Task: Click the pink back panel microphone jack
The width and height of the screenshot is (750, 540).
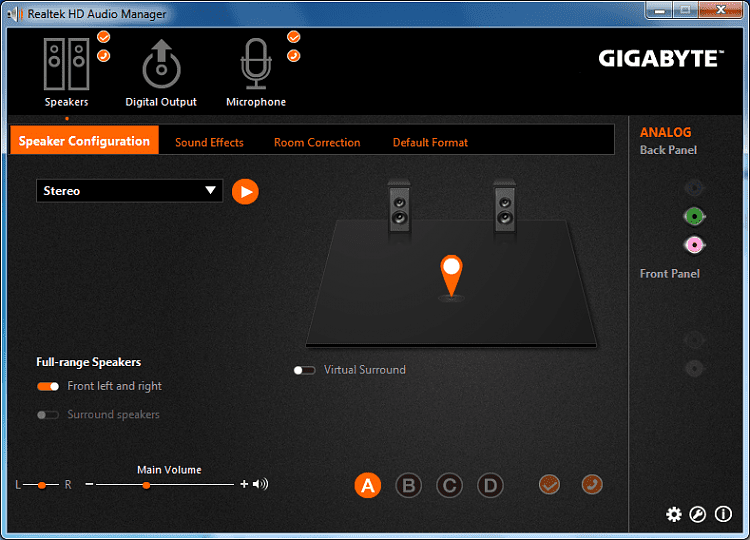Action: click(x=694, y=245)
